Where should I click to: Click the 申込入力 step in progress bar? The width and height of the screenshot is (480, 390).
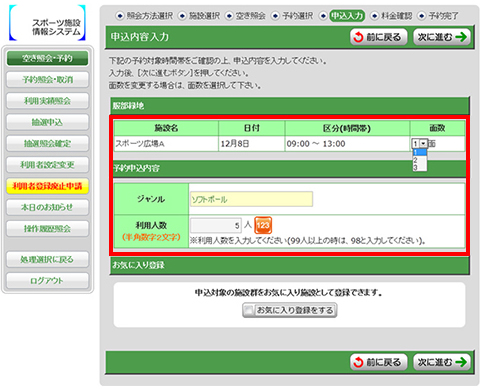tap(347, 15)
